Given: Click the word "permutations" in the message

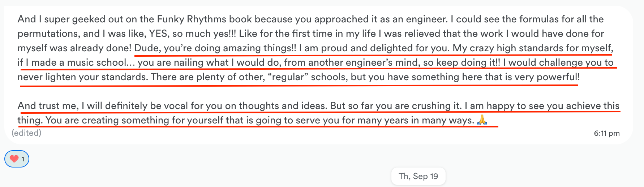Looking at the screenshot, I should click(48, 34).
